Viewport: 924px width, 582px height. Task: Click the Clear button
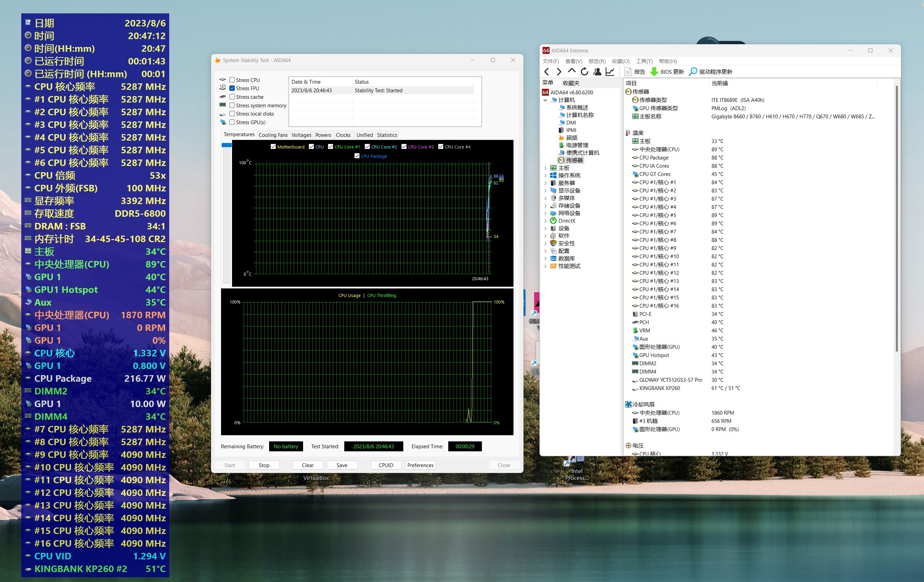coord(308,465)
